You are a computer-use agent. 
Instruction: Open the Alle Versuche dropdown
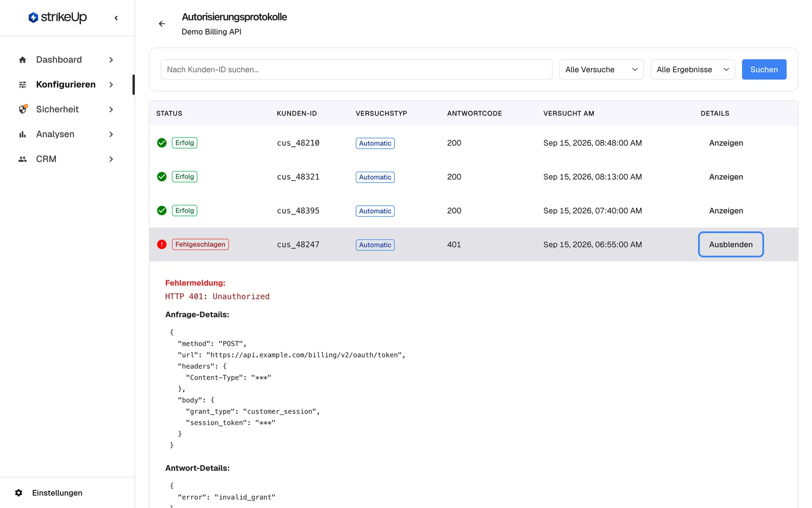coord(601,70)
